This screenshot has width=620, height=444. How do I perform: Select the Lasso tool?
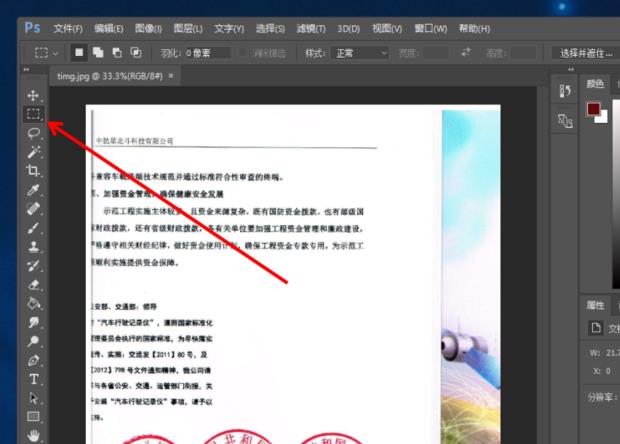[33, 133]
